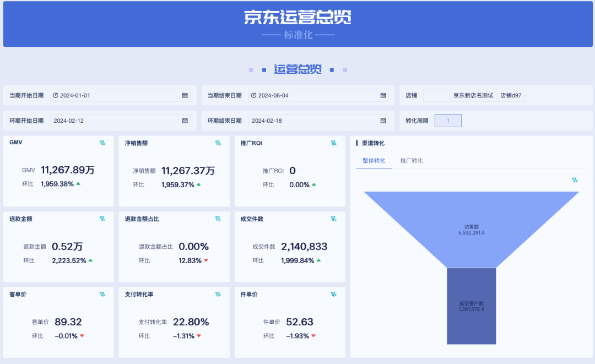This screenshot has width=595, height=364.
Task: Click the clock icon beside 2024-06-04
Action: (x=253, y=96)
